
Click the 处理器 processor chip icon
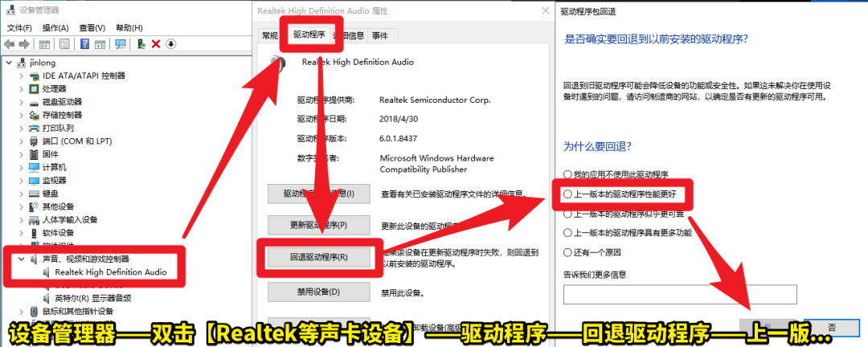[x=34, y=89]
